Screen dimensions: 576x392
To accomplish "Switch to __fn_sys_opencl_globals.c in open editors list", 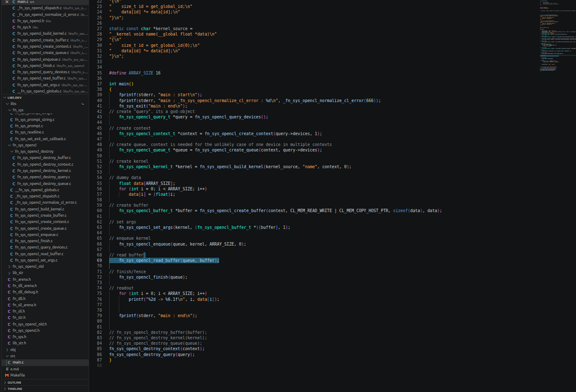I will coord(44,91).
